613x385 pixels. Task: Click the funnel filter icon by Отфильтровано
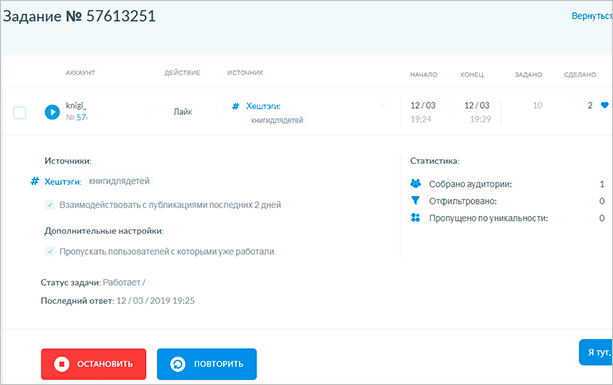(416, 201)
